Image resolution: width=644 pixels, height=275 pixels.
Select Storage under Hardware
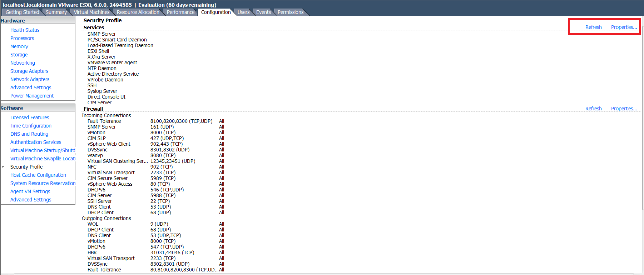click(19, 55)
